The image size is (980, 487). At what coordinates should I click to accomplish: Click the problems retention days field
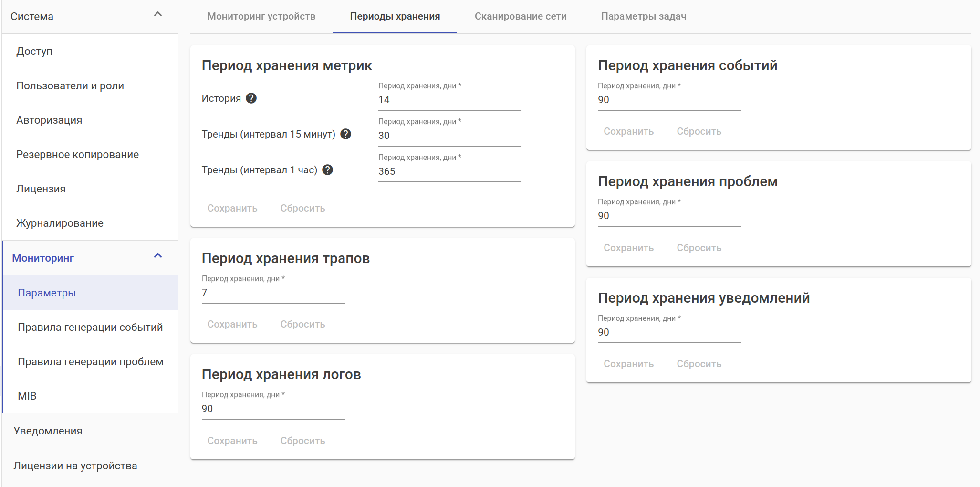coord(669,216)
